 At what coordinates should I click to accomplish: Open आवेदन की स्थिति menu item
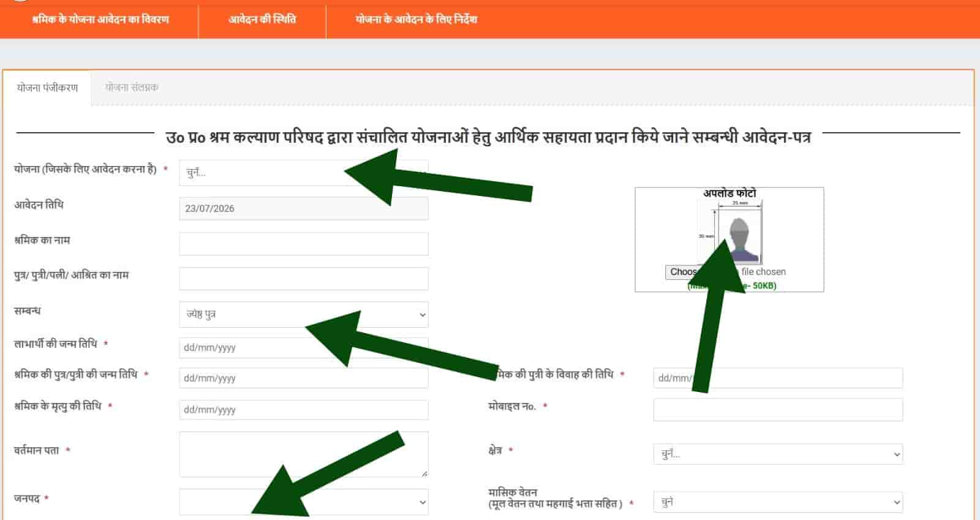coord(262,20)
